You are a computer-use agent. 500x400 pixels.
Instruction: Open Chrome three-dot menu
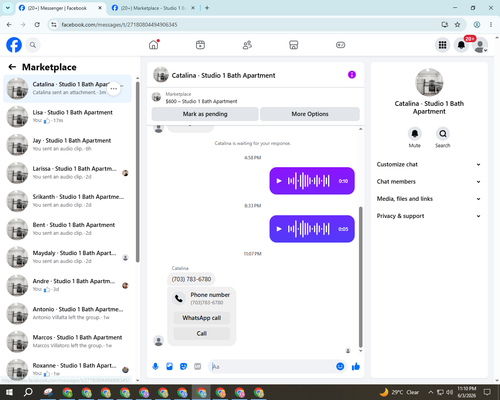click(491, 25)
